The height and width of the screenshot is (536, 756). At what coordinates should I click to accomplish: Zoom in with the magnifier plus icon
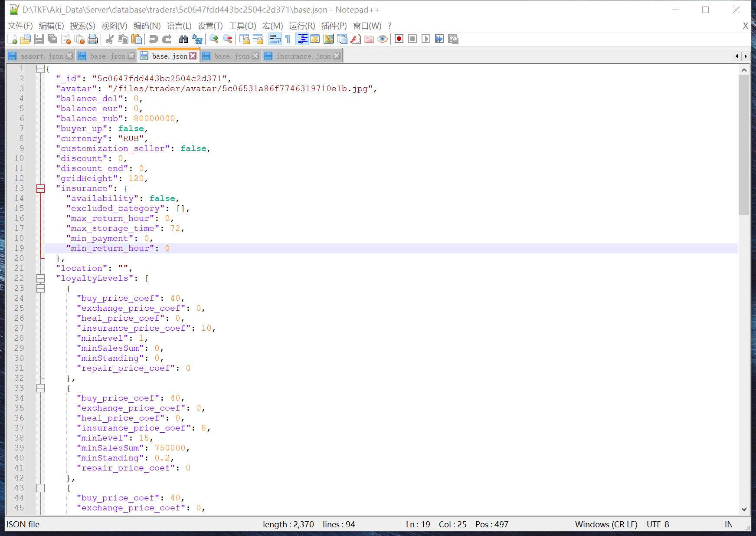pyautogui.click(x=214, y=39)
